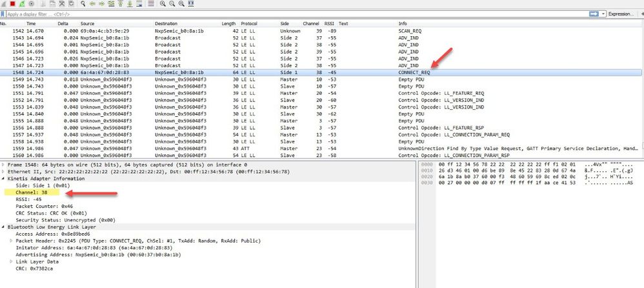Click the display filter input field
The width and height of the screenshot is (644, 288).
297,14
